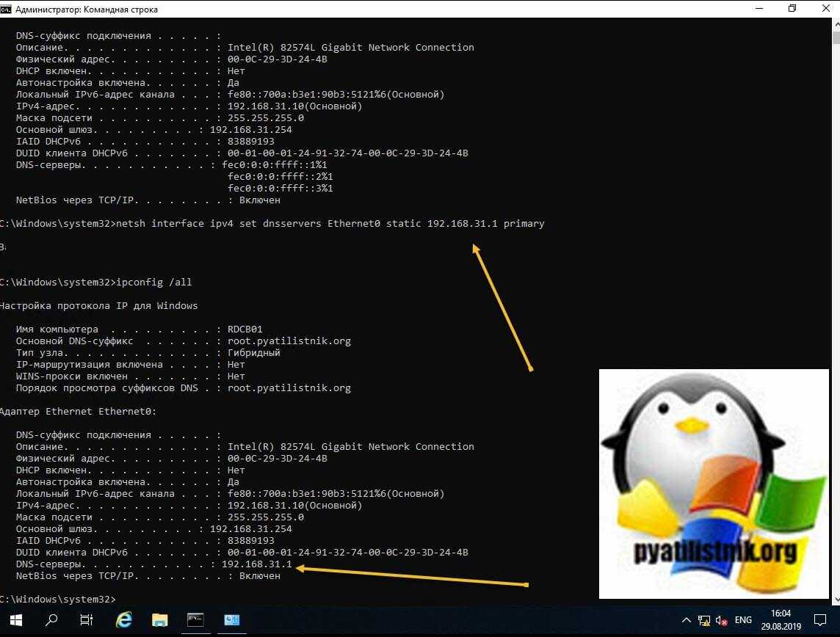This screenshot has height=637, width=840.
Task: Open the clock showing 16:04
Action: tap(781, 620)
